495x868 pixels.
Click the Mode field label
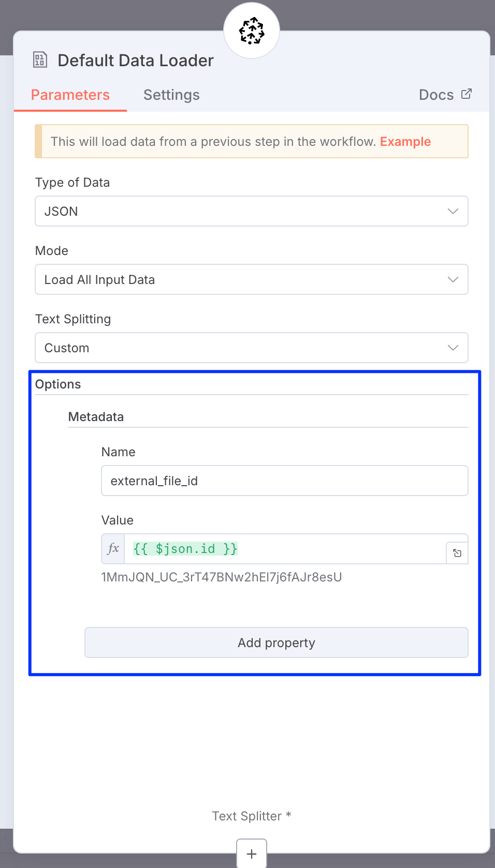pos(52,251)
